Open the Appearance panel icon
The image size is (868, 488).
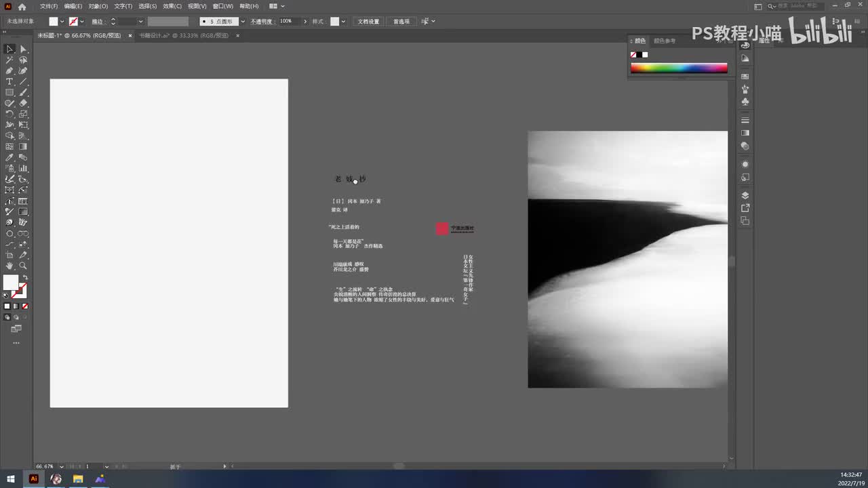[745, 164]
